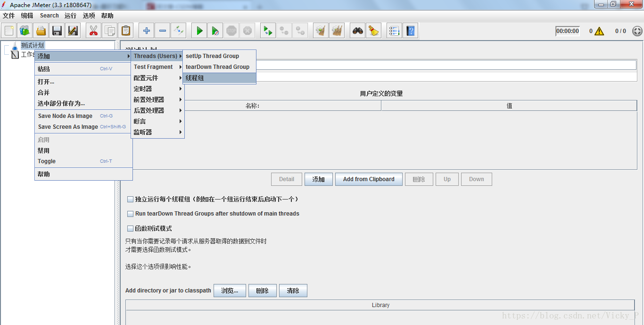Choose tearDown Thread Group

click(x=219, y=67)
